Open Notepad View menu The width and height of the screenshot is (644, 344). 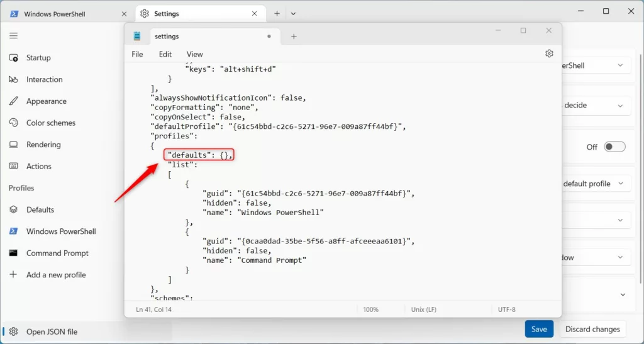click(195, 54)
